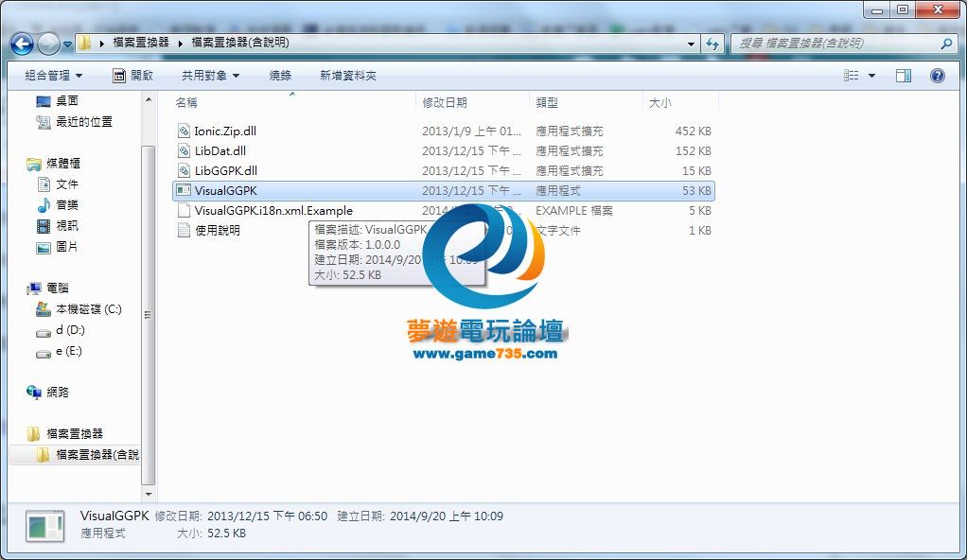Click sidebar scrollbar down arrow
The width and height of the screenshot is (967, 560).
[148, 494]
